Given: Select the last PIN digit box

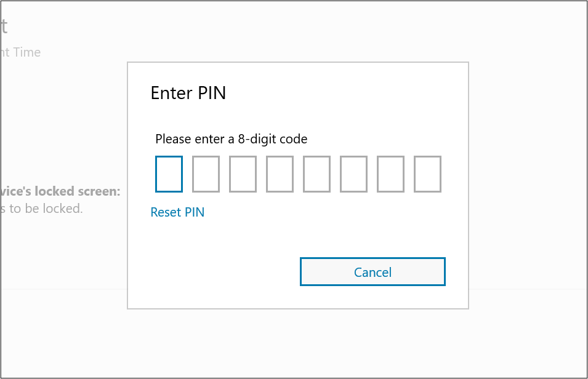Looking at the screenshot, I should pyautogui.click(x=427, y=174).
